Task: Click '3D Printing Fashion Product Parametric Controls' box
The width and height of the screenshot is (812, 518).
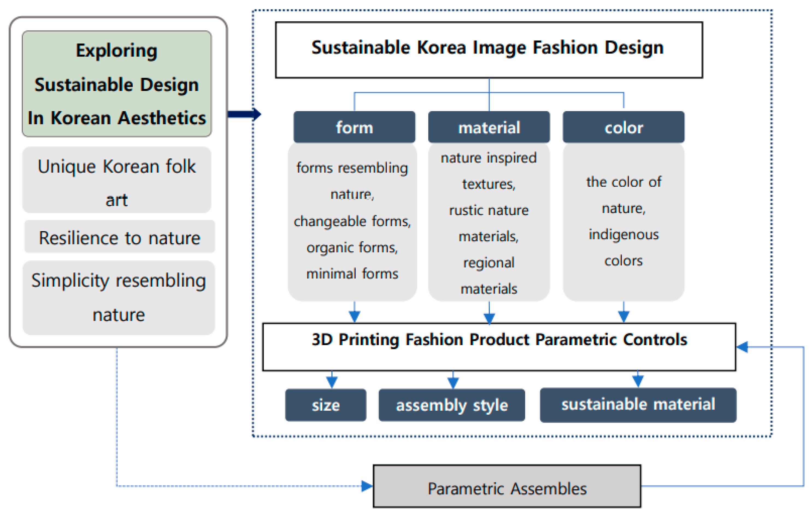Action: [499, 347]
